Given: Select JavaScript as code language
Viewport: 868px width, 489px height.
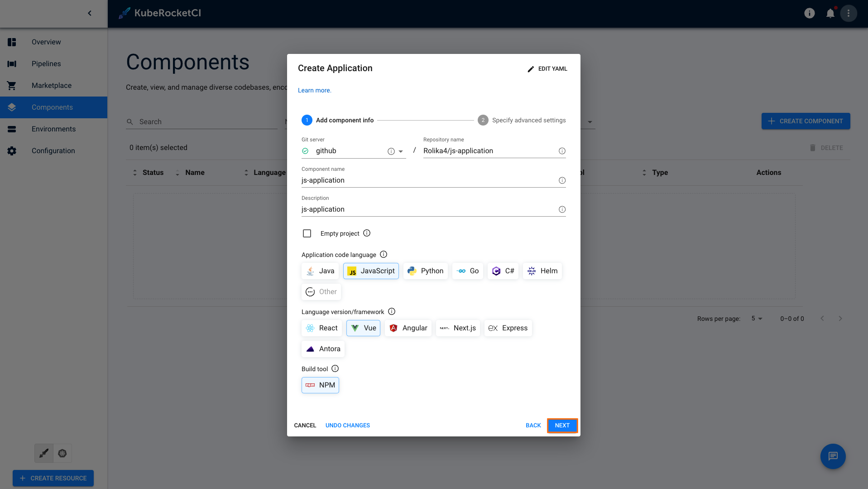Looking at the screenshot, I should pyautogui.click(x=371, y=271).
